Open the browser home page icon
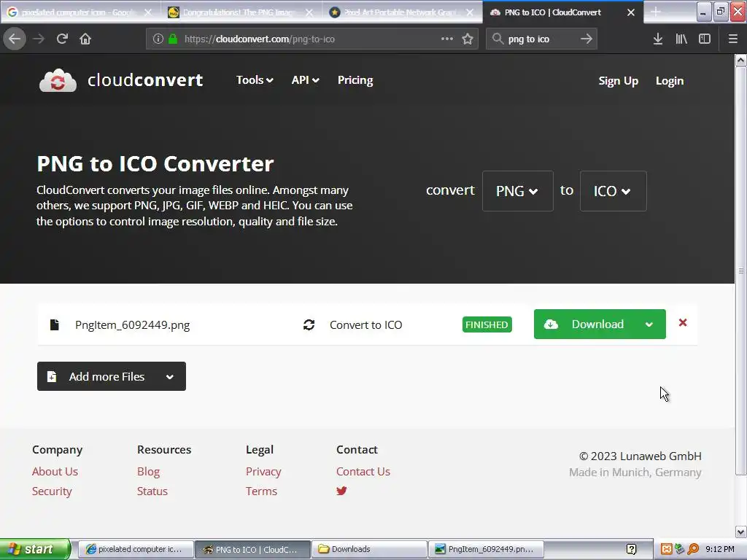This screenshot has width=747, height=560. coord(85,39)
